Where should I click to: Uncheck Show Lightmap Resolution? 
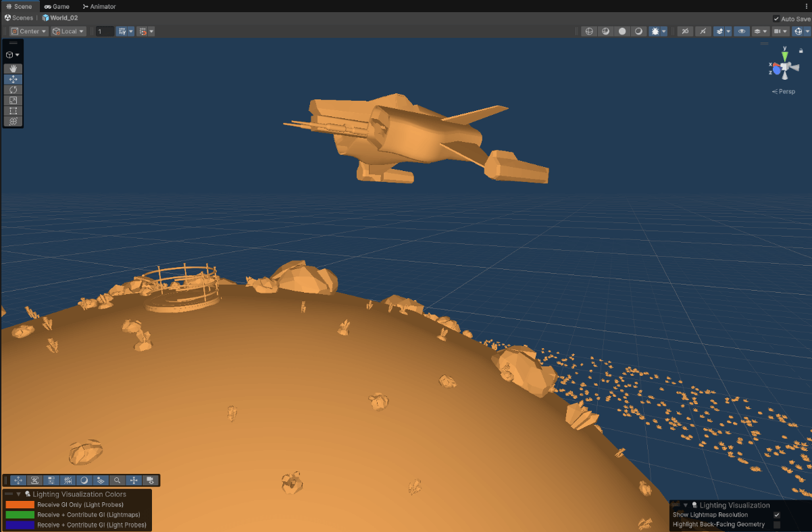click(x=778, y=514)
